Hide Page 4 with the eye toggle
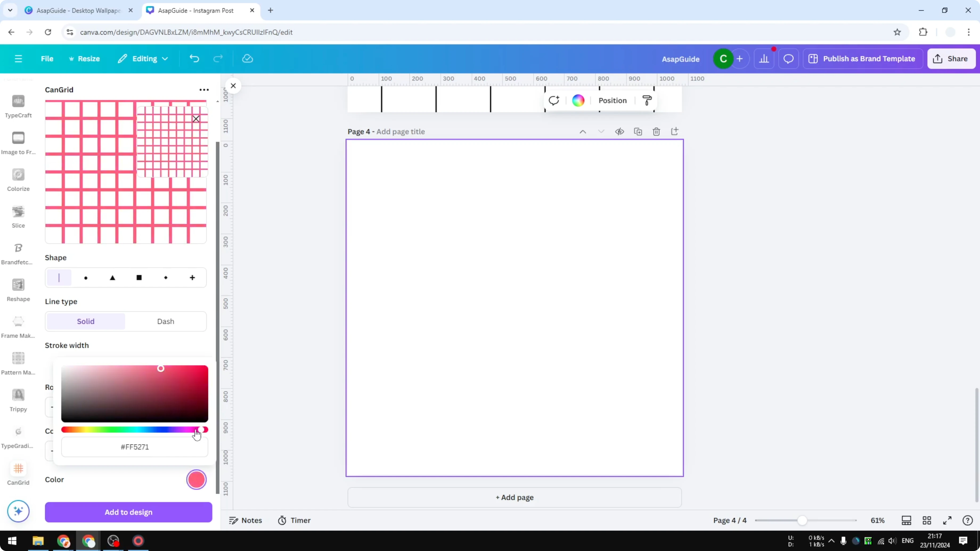 pyautogui.click(x=619, y=131)
